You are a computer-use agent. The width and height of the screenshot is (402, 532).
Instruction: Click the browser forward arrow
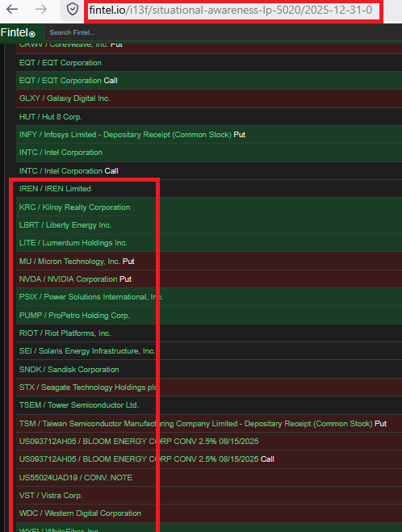tap(41, 10)
